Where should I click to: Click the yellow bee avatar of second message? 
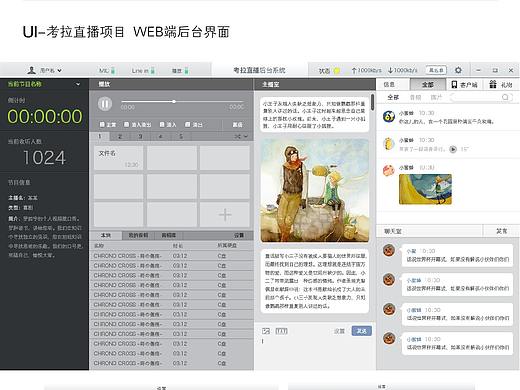(x=389, y=144)
